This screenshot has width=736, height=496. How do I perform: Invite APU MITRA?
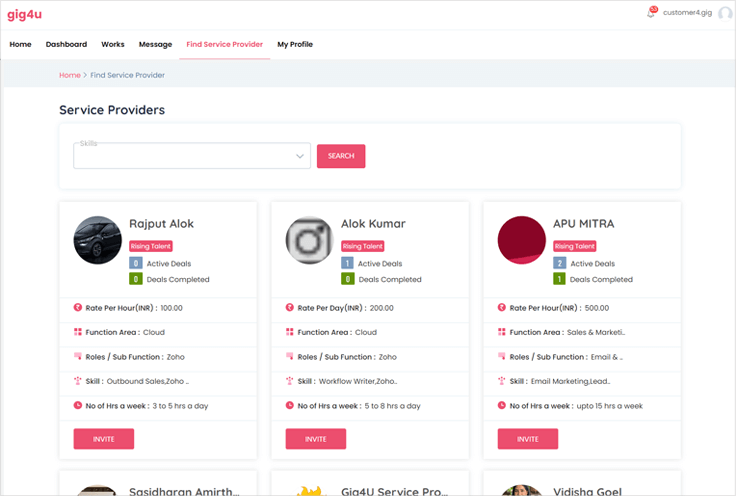pos(527,438)
